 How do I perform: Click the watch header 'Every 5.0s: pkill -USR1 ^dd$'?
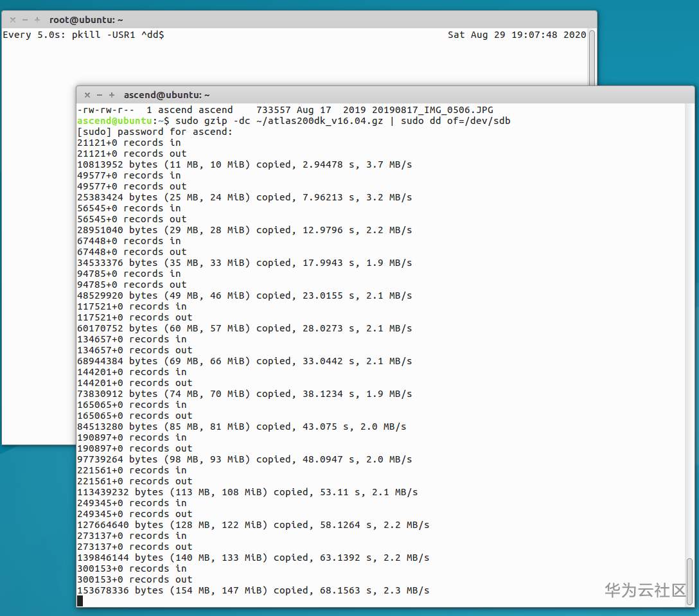tap(84, 35)
